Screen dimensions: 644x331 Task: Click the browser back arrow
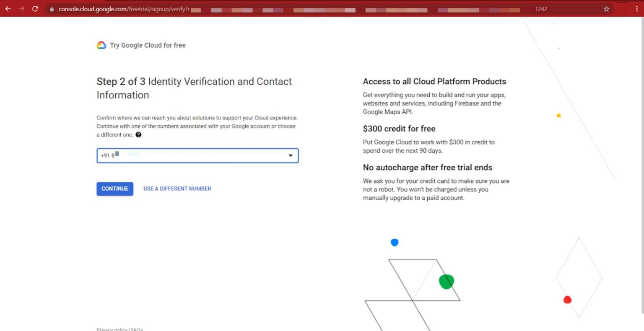coord(8,8)
